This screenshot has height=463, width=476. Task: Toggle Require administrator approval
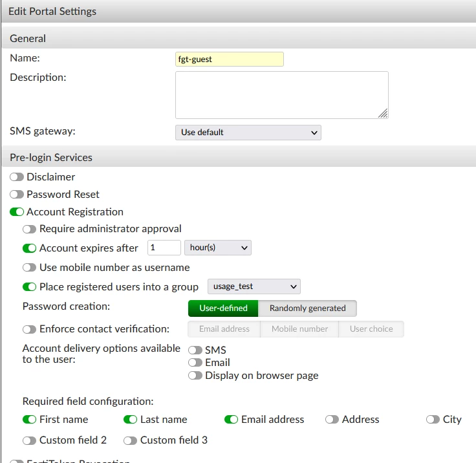30,229
